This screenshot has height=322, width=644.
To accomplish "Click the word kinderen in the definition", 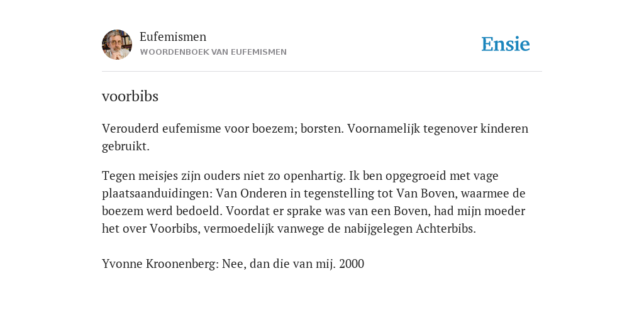I will [x=504, y=128].
